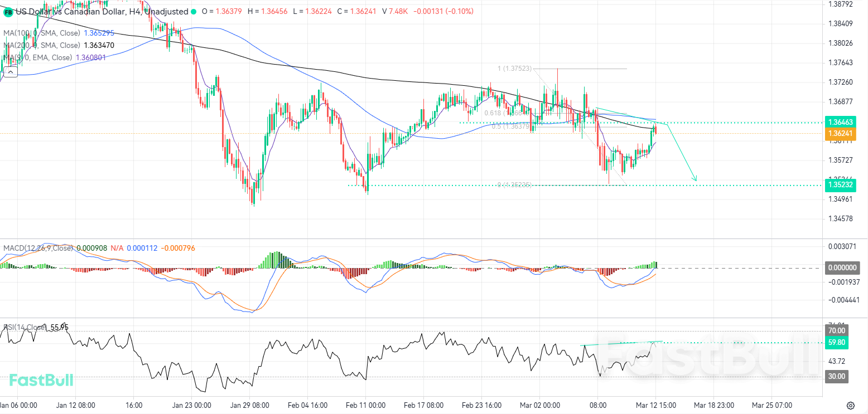Click the 1.35232 green support price tag
This screenshot has height=414, width=868.
tap(841, 184)
